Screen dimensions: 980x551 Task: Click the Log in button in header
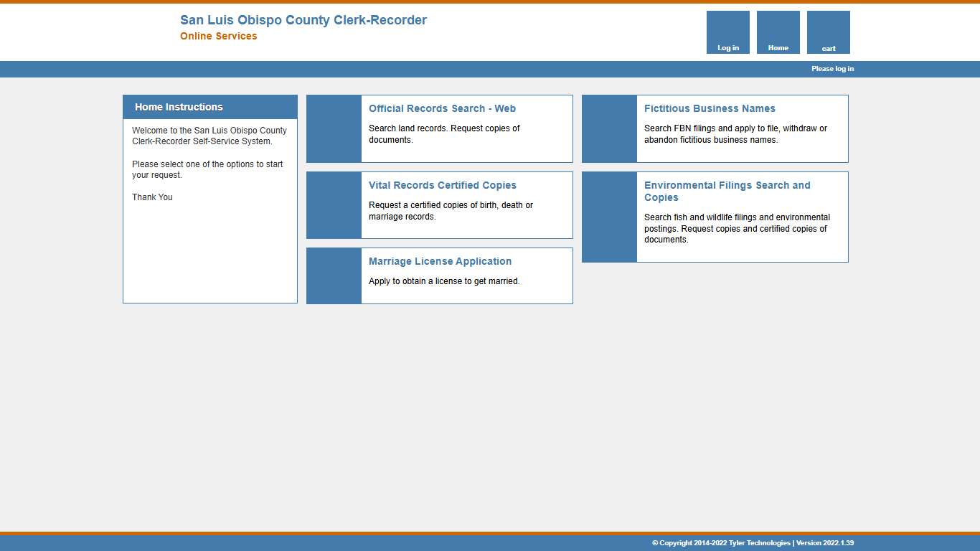[x=727, y=32]
